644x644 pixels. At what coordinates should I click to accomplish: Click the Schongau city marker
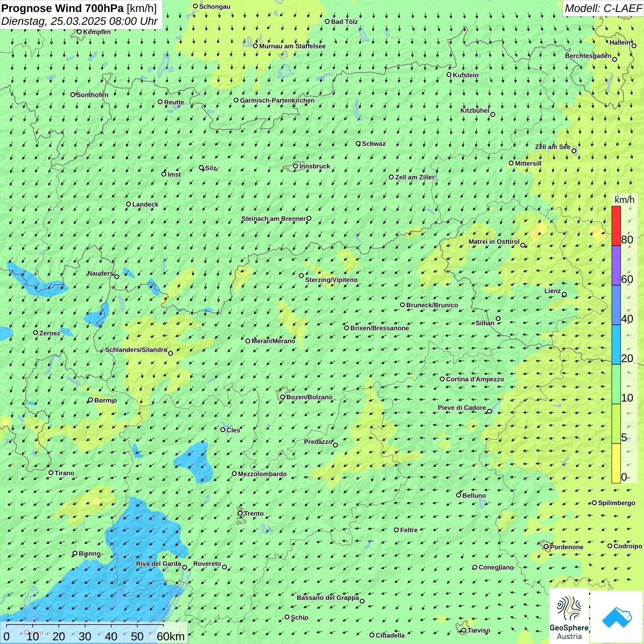[x=195, y=6]
